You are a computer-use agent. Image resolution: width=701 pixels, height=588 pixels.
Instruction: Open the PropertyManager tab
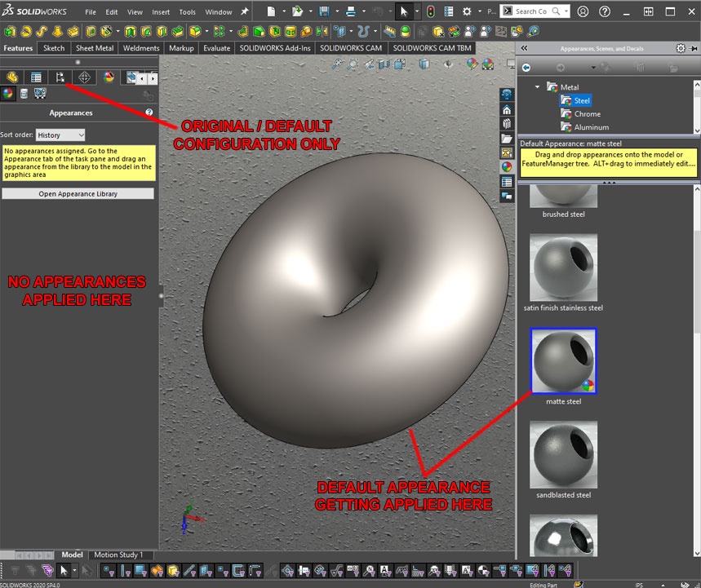click(36, 77)
